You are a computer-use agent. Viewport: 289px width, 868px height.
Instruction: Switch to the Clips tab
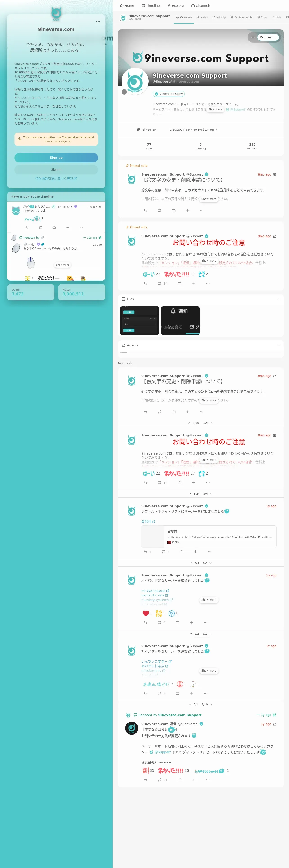point(262,18)
